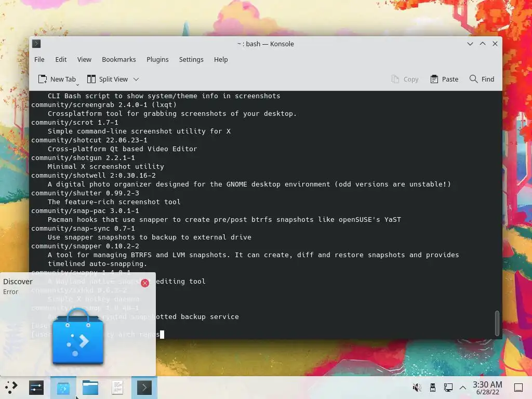
Task: Click 'Use snapper snapshots to backup' line
Action: pos(150,237)
